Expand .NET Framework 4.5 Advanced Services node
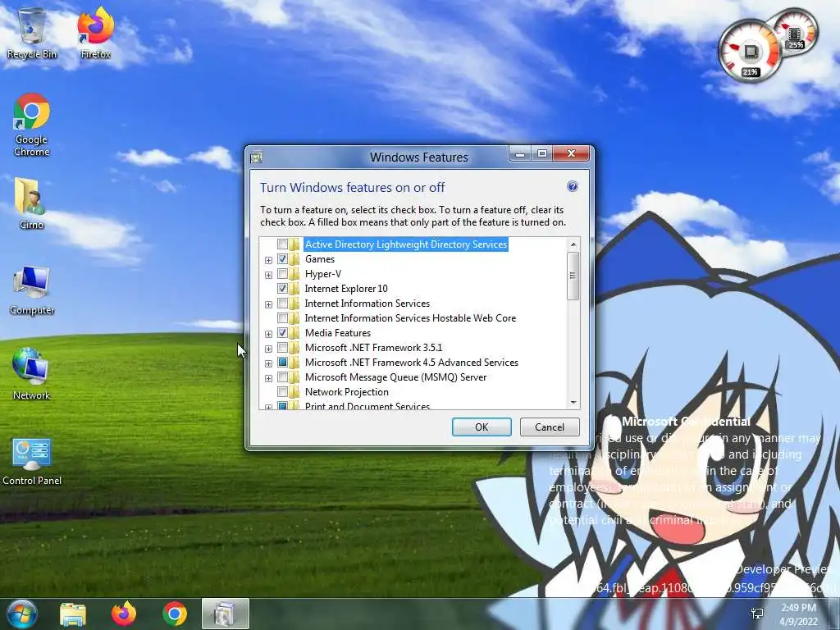 268,363
